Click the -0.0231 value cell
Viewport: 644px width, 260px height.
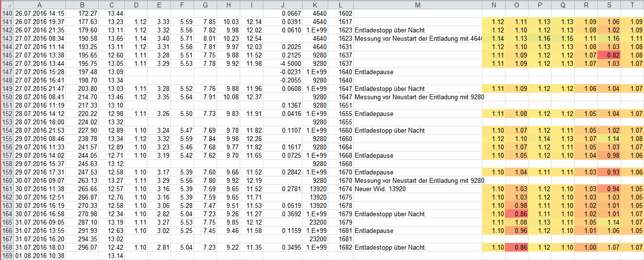283,72
